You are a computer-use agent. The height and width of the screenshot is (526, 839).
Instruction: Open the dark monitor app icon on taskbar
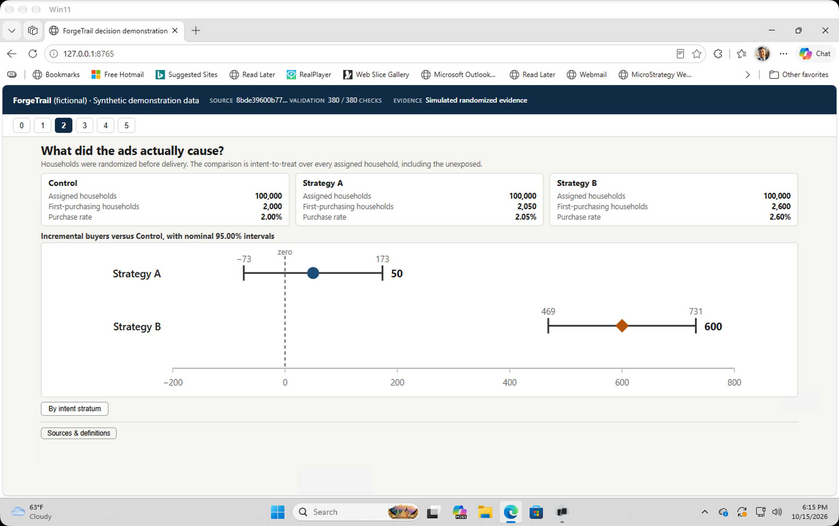562,512
